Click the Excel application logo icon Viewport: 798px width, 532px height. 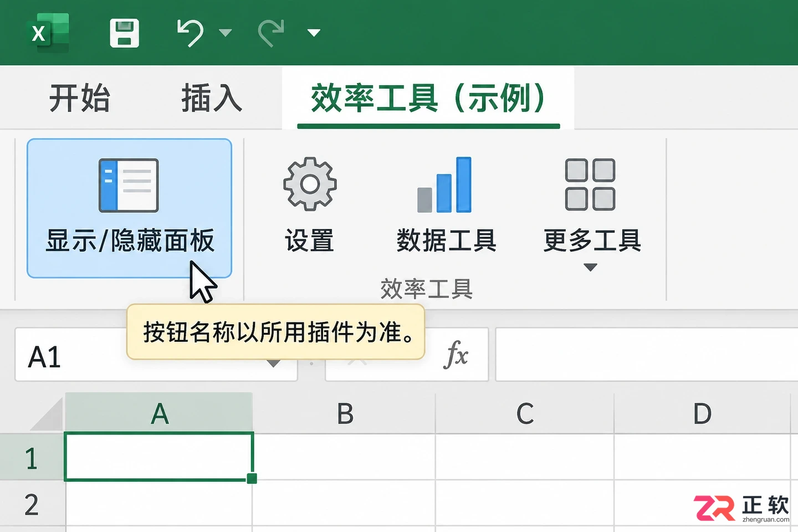click(48, 33)
